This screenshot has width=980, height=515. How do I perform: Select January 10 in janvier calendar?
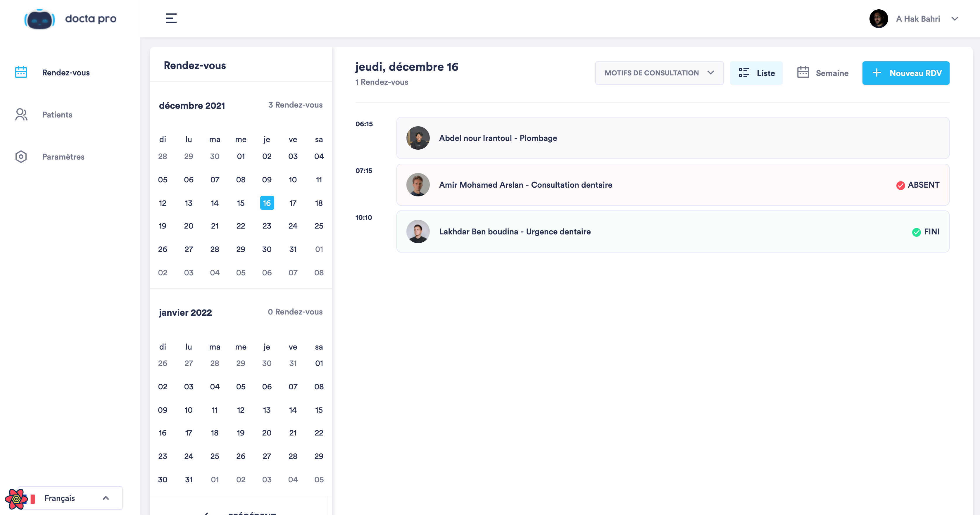[188, 410]
